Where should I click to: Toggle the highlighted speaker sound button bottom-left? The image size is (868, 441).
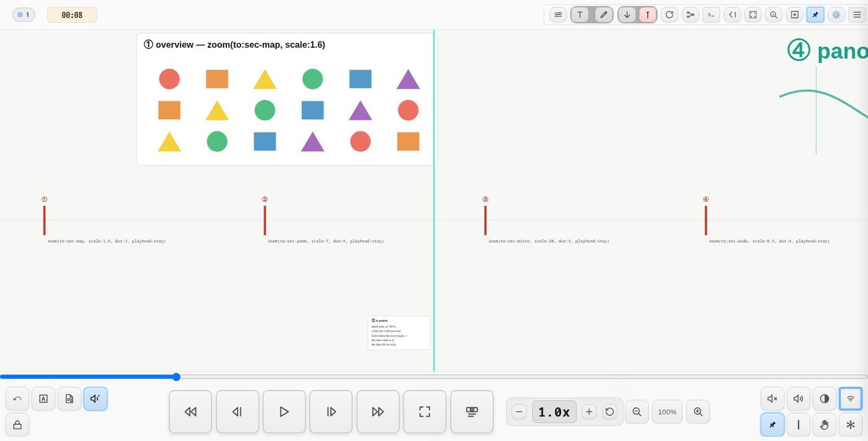95,399
